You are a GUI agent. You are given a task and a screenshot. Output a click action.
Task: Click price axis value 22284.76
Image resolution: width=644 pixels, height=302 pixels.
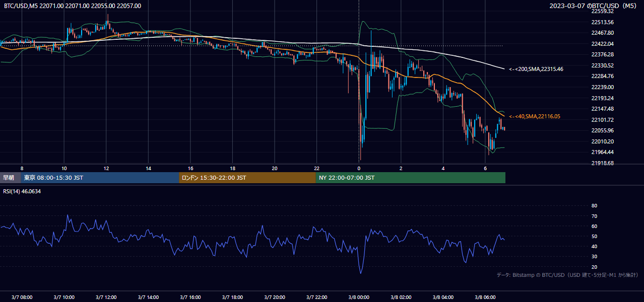coord(602,76)
